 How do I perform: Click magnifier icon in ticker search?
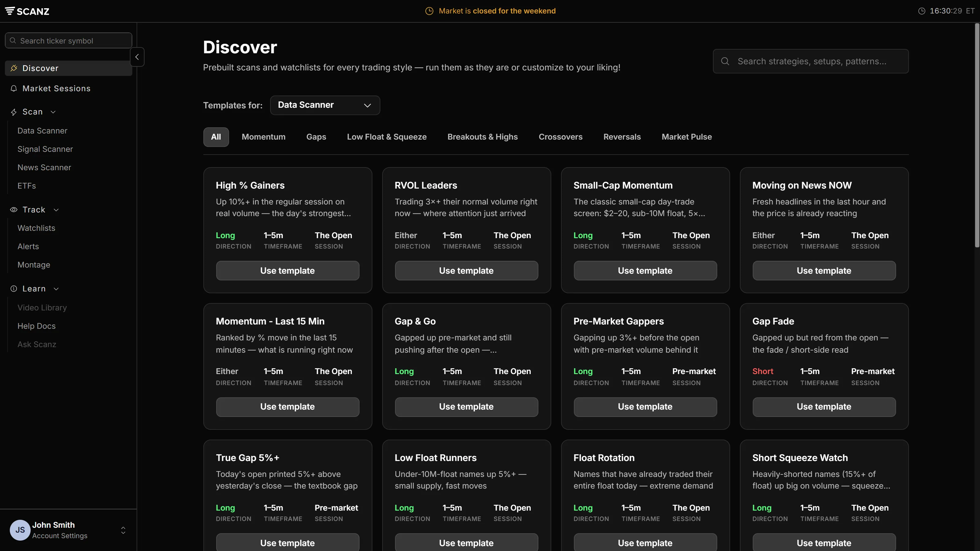(13, 40)
